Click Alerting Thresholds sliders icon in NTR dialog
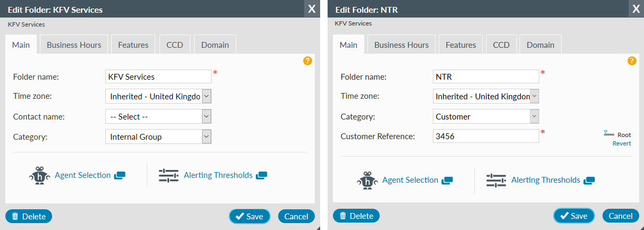644x230 pixels. [496, 180]
